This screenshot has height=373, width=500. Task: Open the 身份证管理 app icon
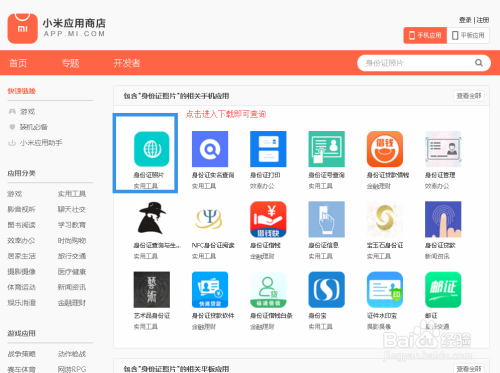click(x=443, y=149)
